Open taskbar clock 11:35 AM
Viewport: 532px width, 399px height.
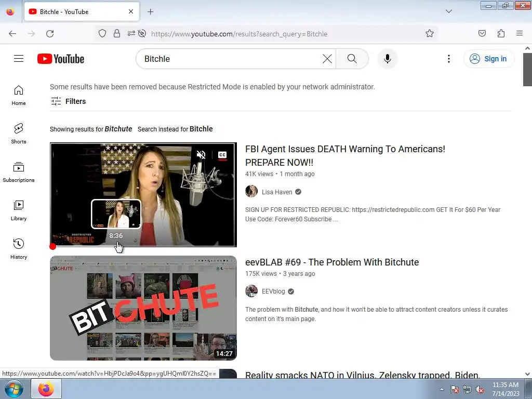[x=506, y=389]
